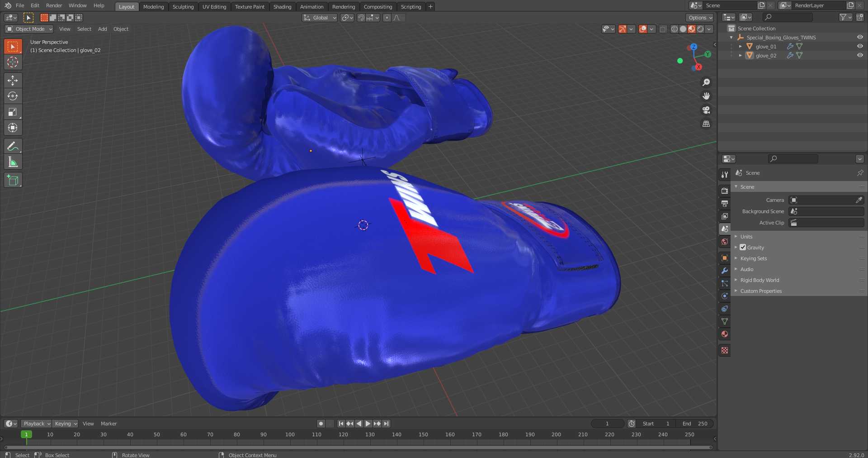Expand the glove_02 tree item

(x=740, y=55)
